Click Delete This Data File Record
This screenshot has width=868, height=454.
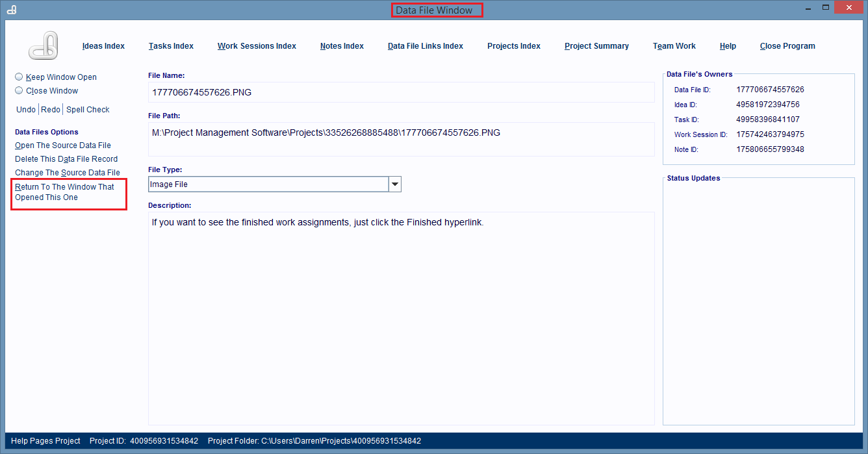[66, 159]
